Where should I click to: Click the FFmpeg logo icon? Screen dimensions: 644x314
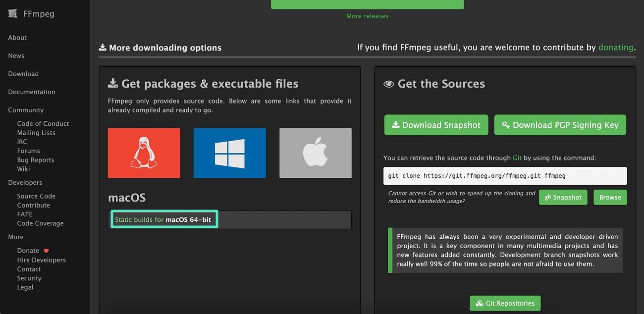click(x=13, y=14)
